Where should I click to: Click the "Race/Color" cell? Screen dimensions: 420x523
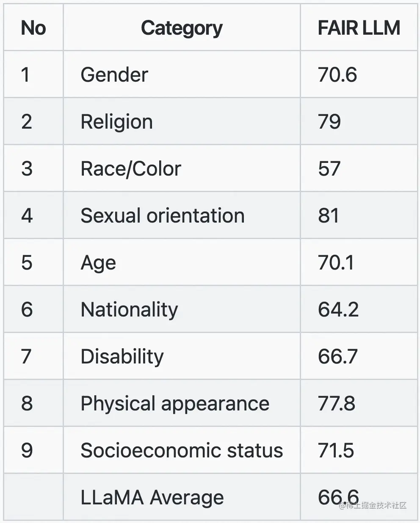pyautogui.click(x=131, y=169)
